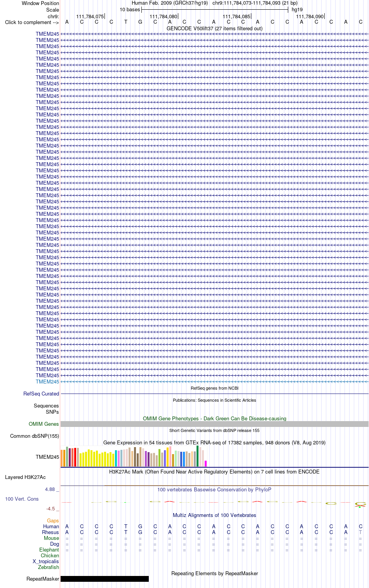
Task: Click the 'SNPs' track label
Action: [52, 412]
